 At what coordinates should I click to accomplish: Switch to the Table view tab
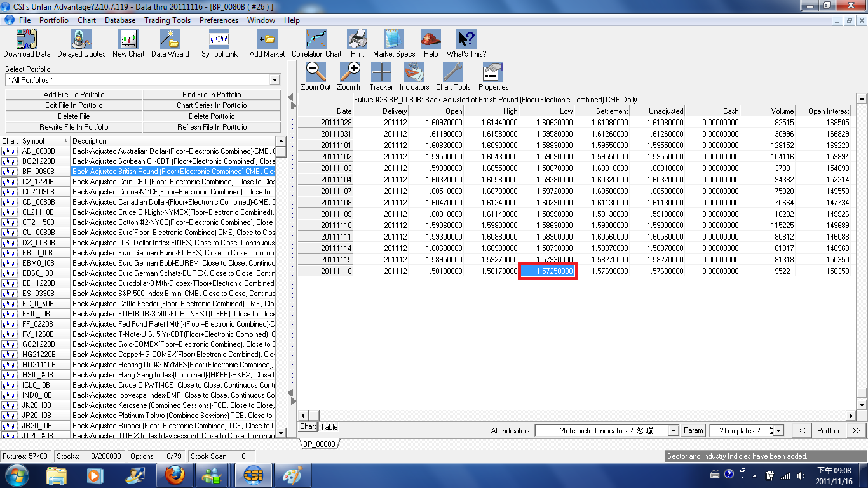(x=329, y=427)
